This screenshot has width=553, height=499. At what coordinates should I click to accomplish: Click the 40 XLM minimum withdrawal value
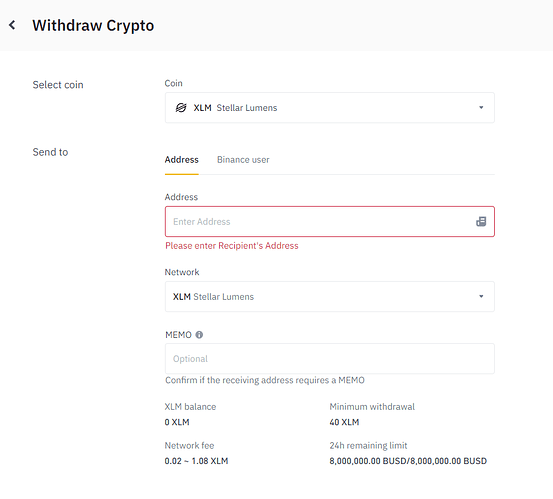pos(344,422)
